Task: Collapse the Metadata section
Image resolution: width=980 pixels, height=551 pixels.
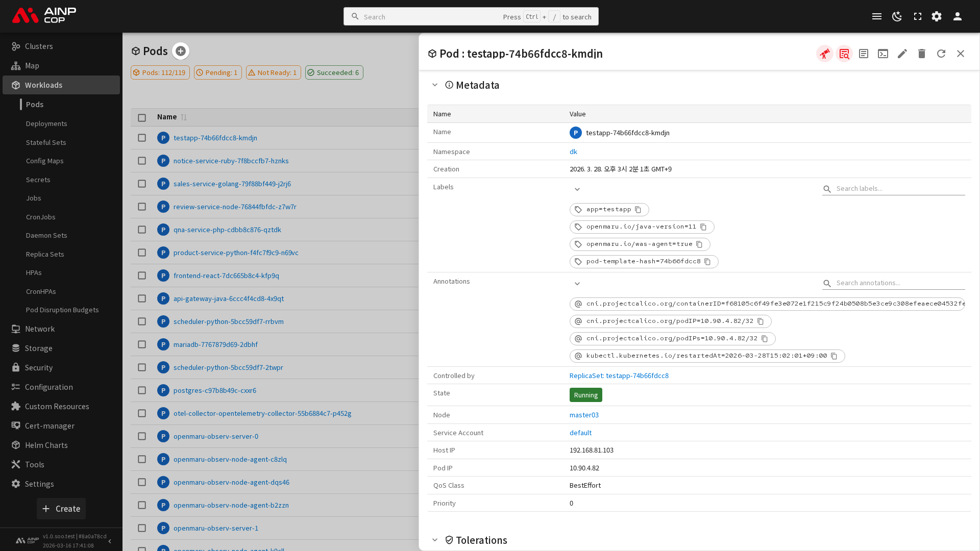Action: coord(435,85)
